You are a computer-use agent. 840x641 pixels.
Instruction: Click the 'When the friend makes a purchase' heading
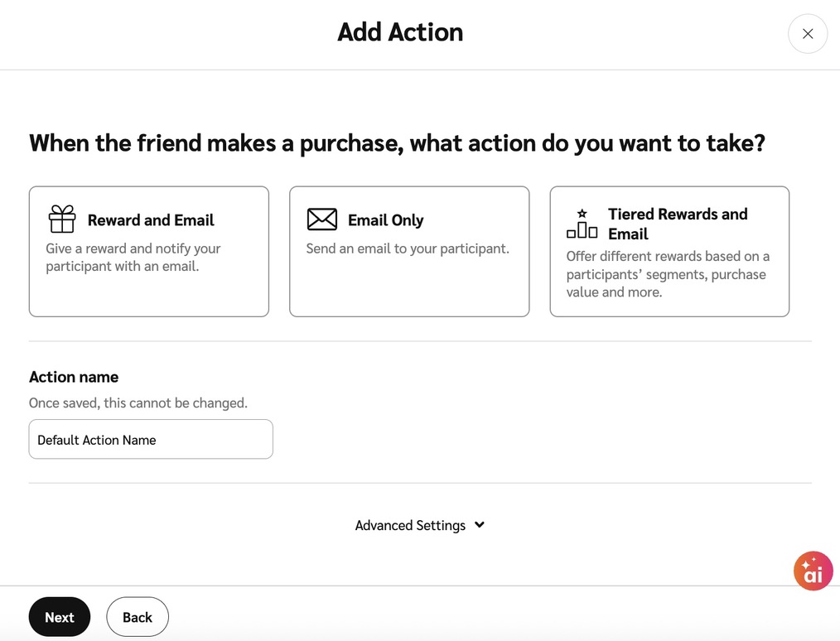397,143
